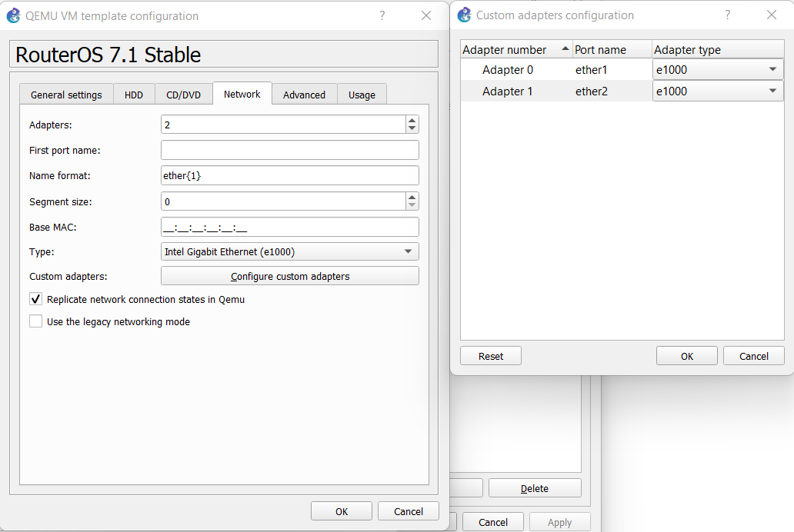Open the Advanced tab
794x532 pixels.
click(x=304, y=95)
